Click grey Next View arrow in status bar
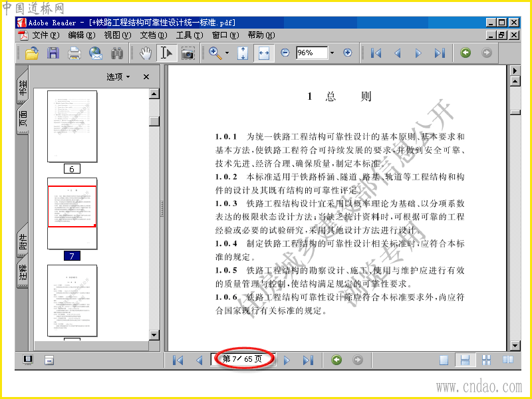Image resolution: width=532 pixels, height=399 pixels. click(358, 360)
